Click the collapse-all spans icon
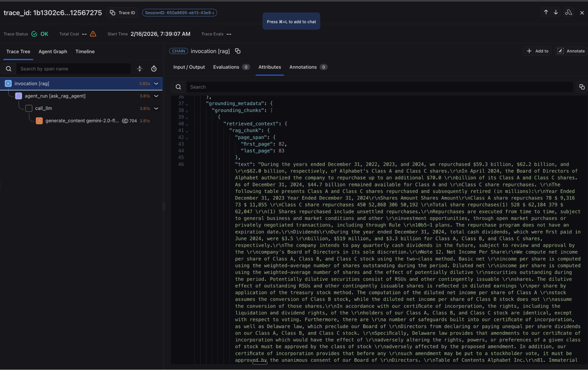The height and width of the screenshot is (370, 588). (x=140, y=69)
